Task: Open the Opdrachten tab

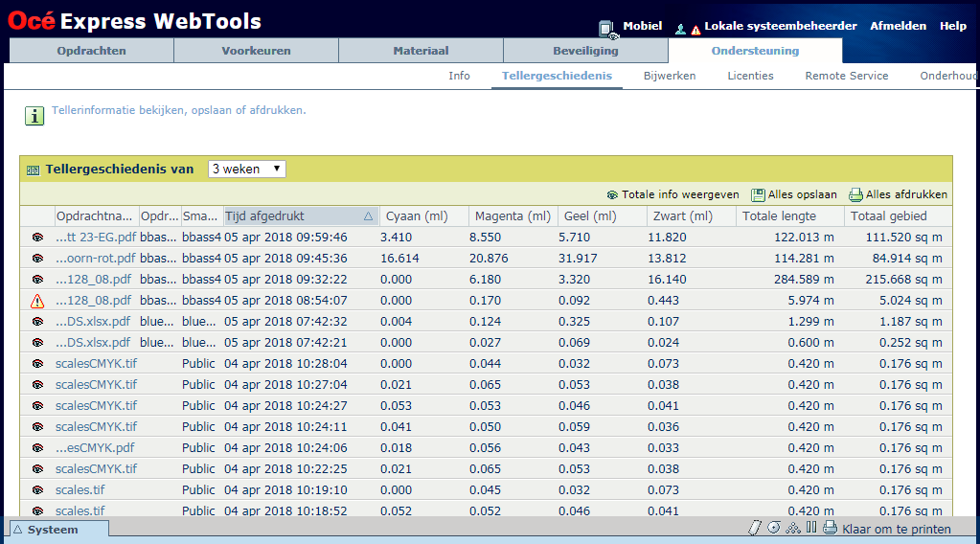Action: (x=91, y=51)
